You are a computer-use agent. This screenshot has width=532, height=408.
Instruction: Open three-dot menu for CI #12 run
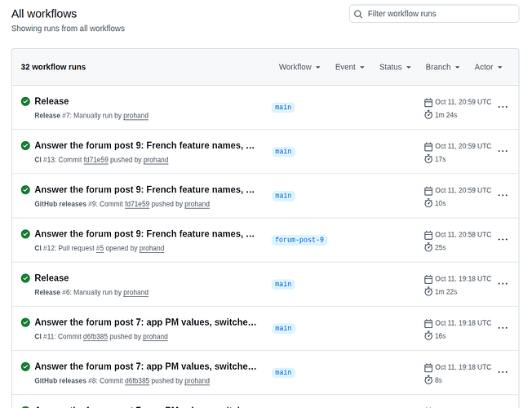click(x=503, y=240)
